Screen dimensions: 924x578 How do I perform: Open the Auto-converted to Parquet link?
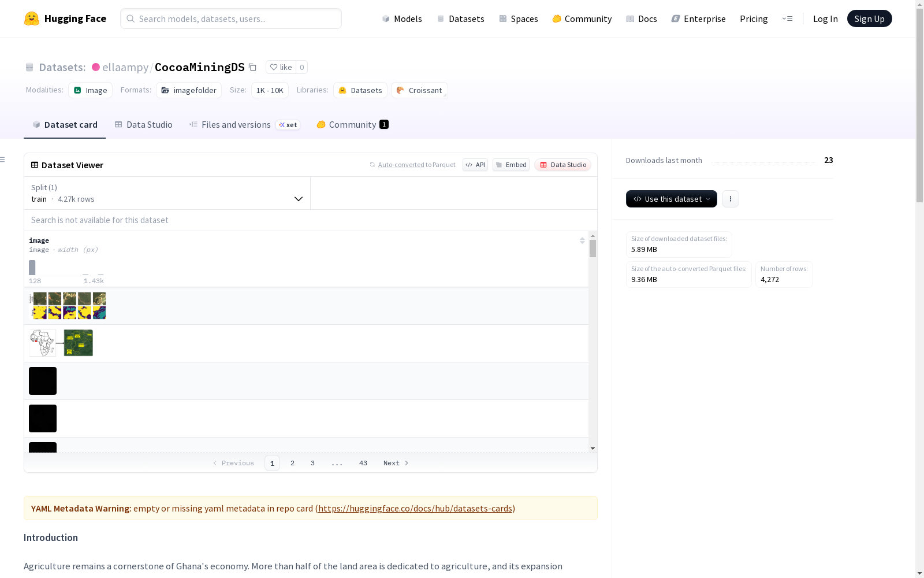[x=401, y=165]
